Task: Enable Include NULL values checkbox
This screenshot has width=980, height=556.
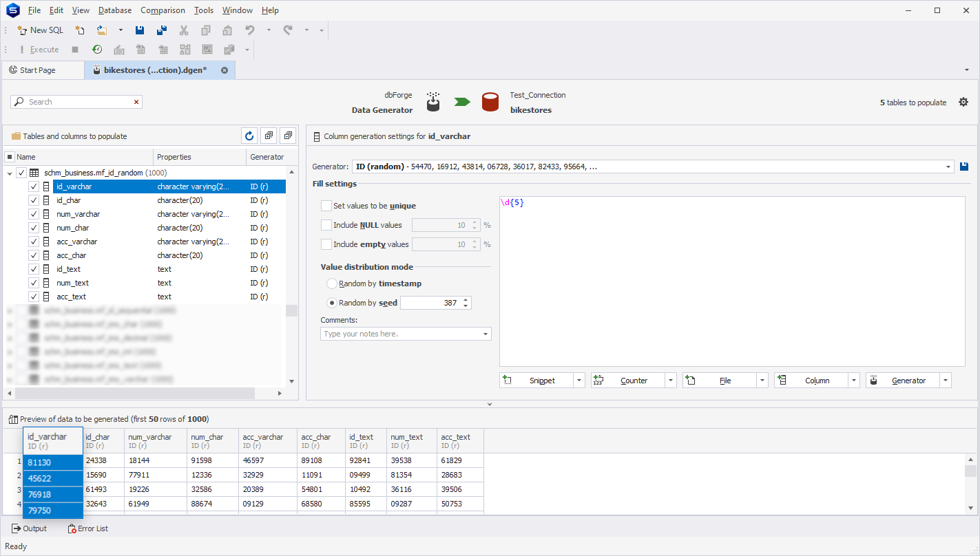Action: point(326,225)
